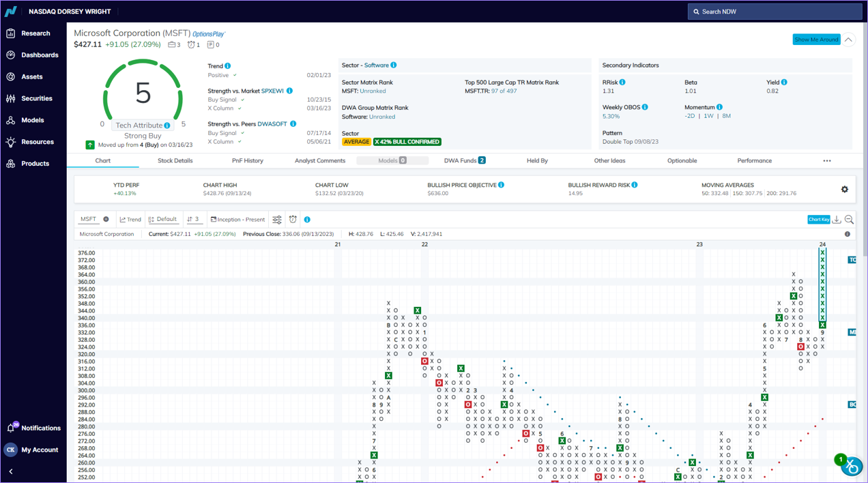Open the SPXEWI link
Image resolution: width=868 pixels, height=483 pixels.
[272, 91]
